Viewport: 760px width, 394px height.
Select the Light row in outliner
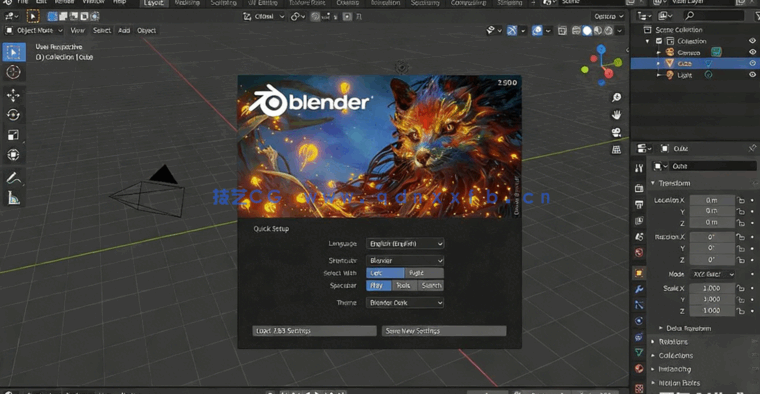[695, 75]
